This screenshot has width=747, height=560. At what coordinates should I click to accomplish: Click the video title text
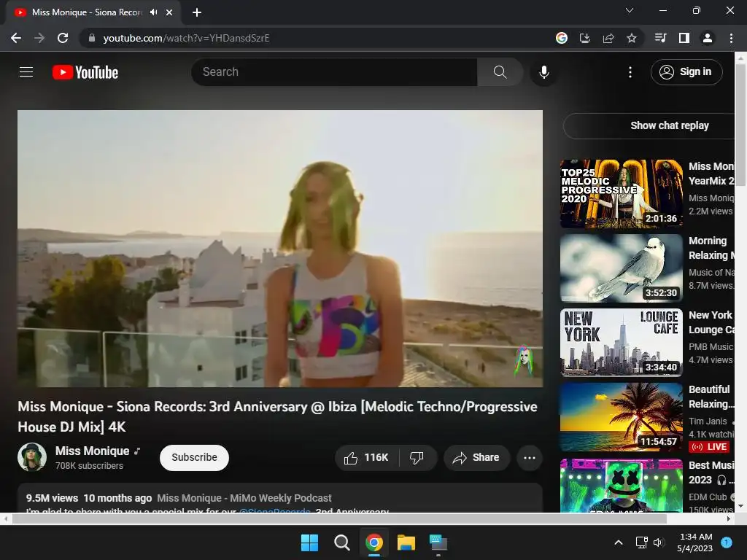(x=277, y=416)
